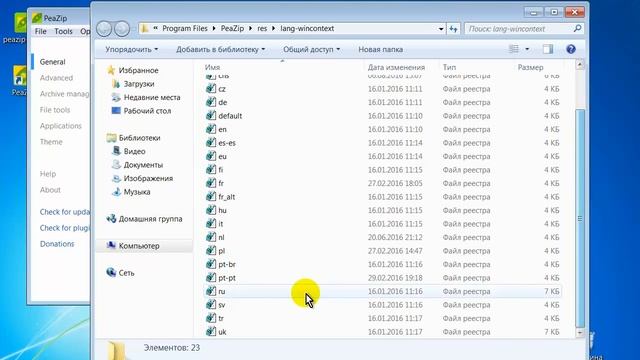This screenshot has height=360, width=640.
Task: Click the en registry file icon
Action: pyautogui.click(x=211, y=129)
